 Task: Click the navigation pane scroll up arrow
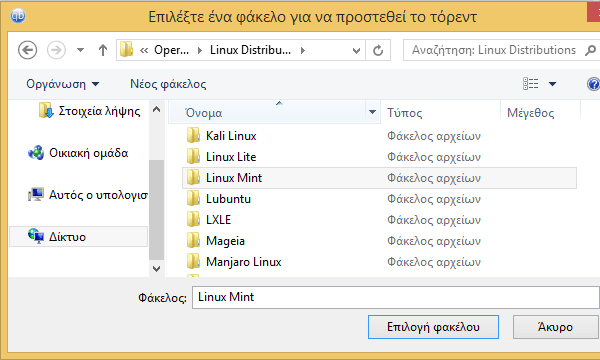coord(156,110)
